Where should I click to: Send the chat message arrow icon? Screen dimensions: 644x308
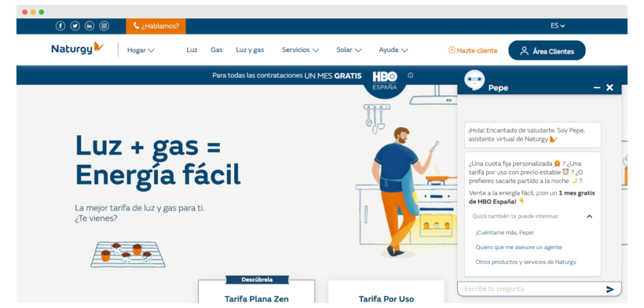pyautogui.click(x=610, y=289)
